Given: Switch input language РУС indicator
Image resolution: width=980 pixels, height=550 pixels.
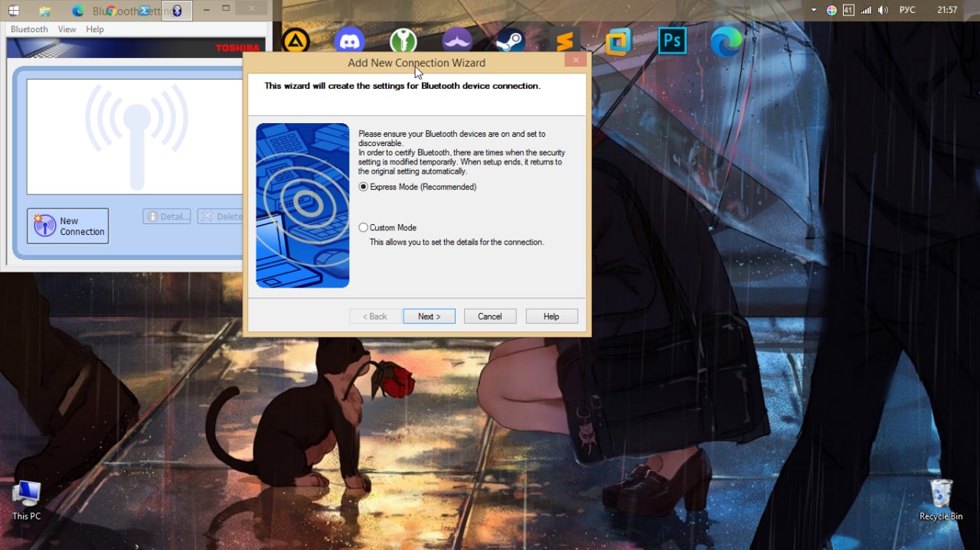Looking at the screenshot, I should [907, 11].
